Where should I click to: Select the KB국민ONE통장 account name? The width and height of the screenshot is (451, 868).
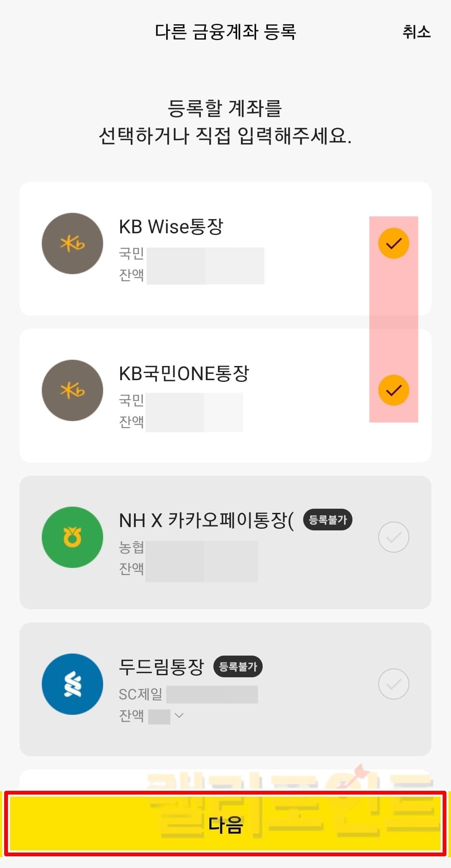[x=184, y=373]
